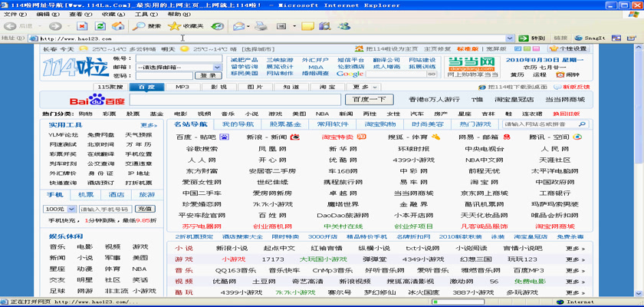
Task: Click the phone number input field
Action: coord(106,209)
